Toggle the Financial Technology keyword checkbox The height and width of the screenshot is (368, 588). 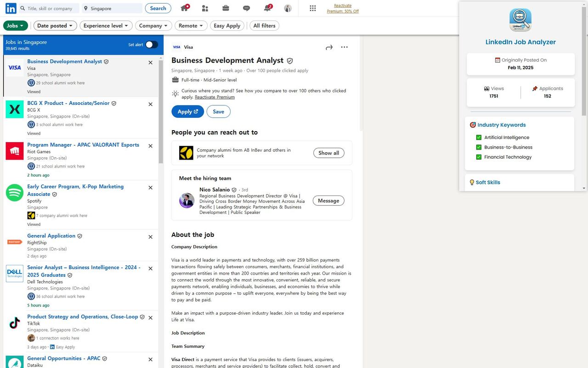479,157
